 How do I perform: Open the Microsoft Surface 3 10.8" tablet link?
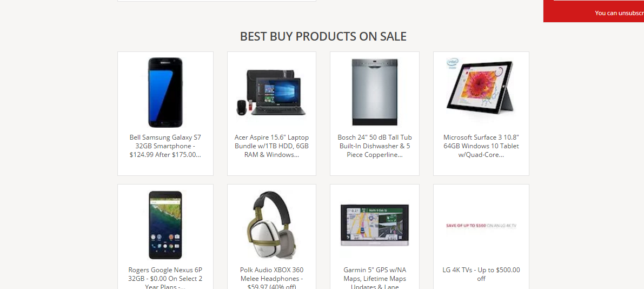pos(481,146)
